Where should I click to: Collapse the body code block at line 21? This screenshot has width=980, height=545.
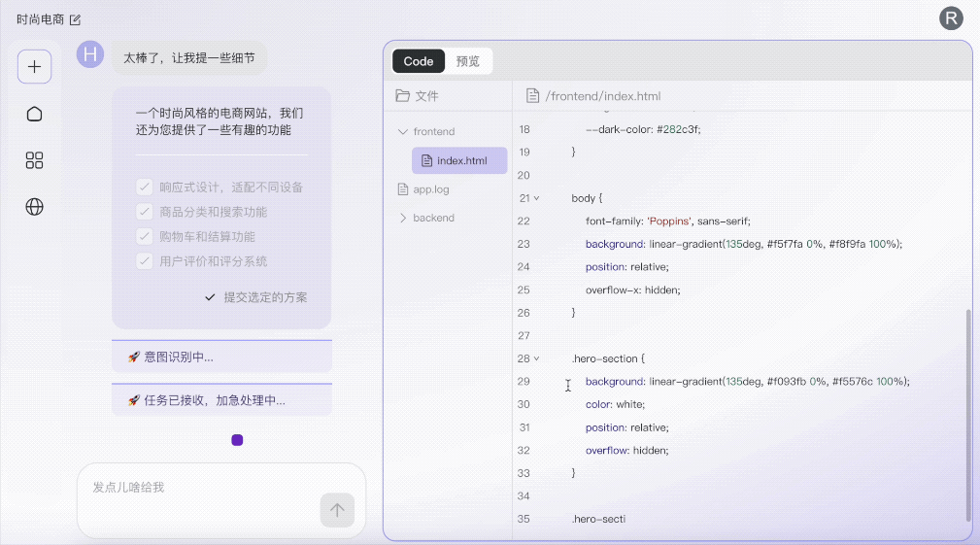coord(536,198)
